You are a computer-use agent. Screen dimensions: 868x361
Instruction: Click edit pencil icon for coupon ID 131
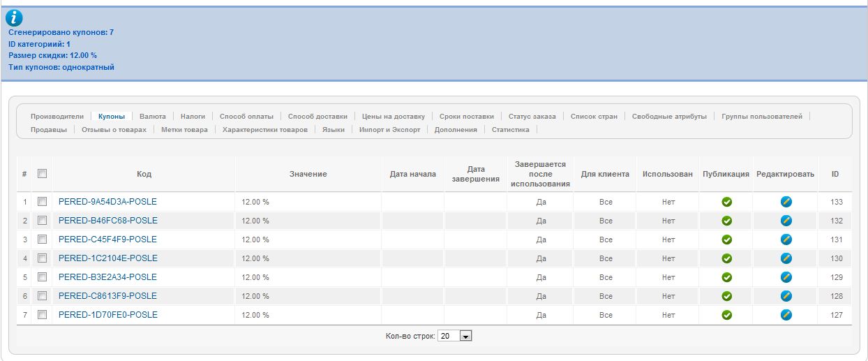(x=786, y=240)
